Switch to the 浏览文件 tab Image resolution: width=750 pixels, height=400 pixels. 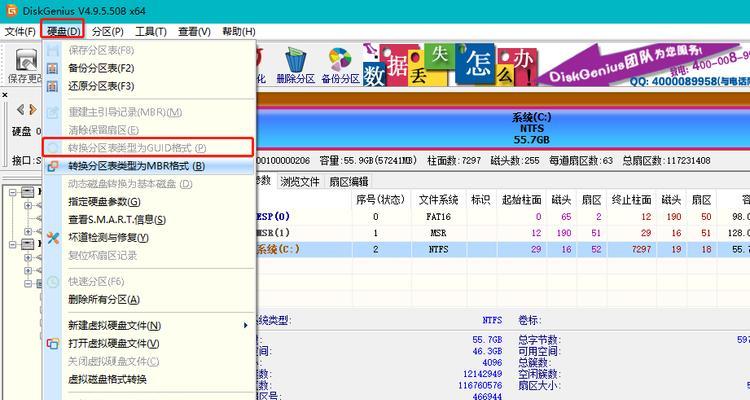point(300,181)
